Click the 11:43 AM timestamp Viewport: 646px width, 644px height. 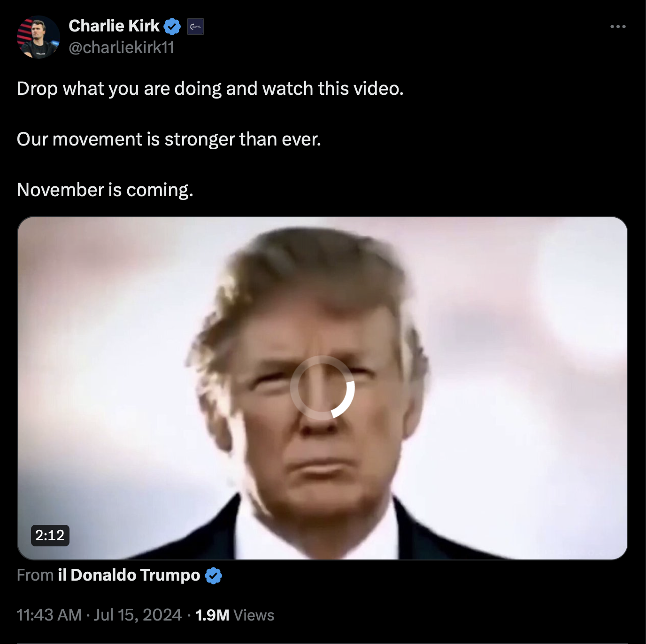49,615
